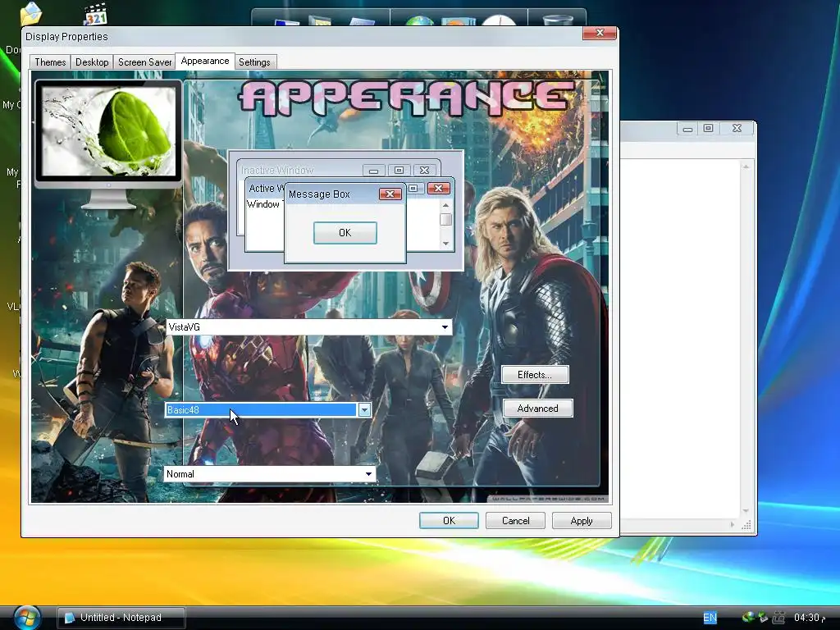The height and width of the screenshot is (630, 840).
Task: Click the Advanced button
Action: click(x=538, y=409)
